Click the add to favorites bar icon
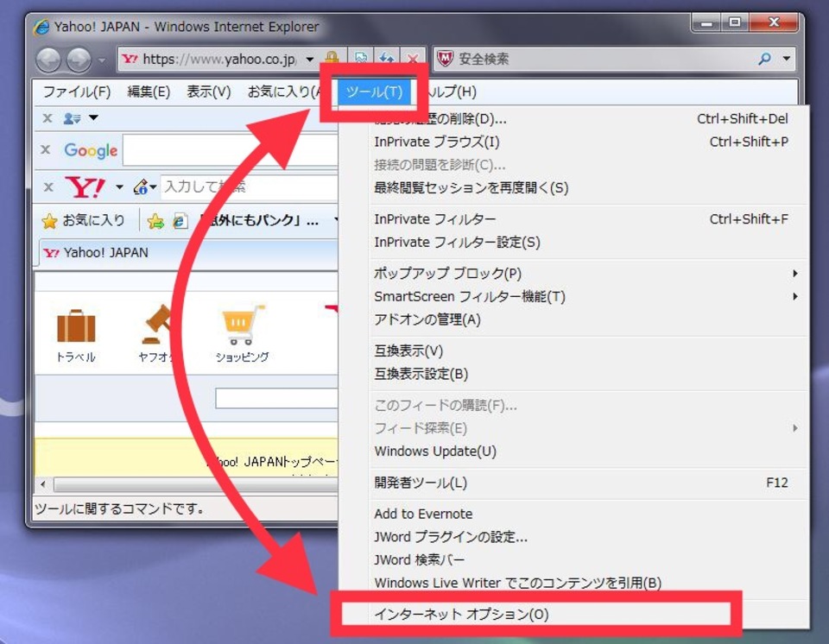Viewport: 829px width, 644px height. 155,221
